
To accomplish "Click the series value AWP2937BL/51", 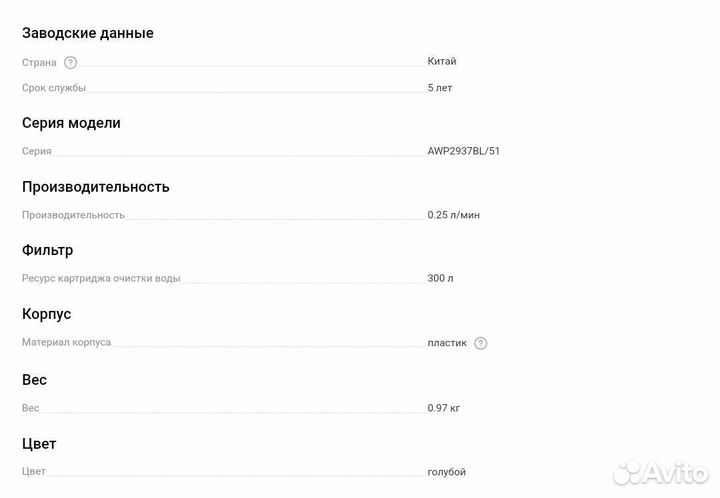I will tap(463, 151).
